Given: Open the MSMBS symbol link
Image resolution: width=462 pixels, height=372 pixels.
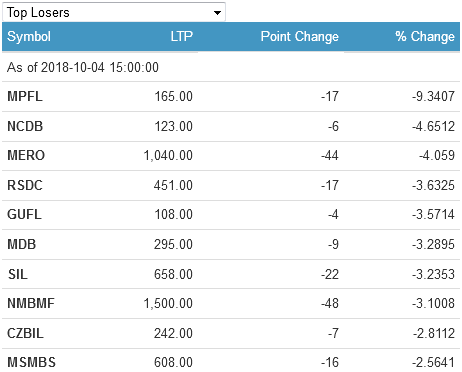Looking at the screenshot, I should click(31, 362).
